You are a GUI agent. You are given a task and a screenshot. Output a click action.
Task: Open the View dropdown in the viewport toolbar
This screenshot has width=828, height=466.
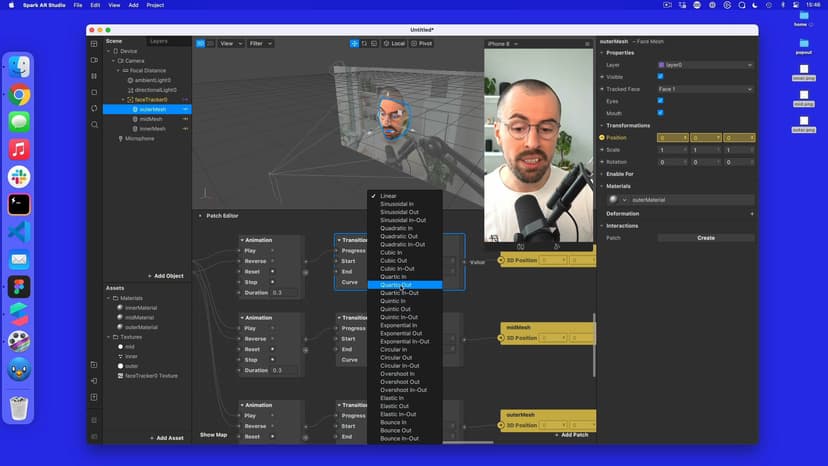(231, 43)
